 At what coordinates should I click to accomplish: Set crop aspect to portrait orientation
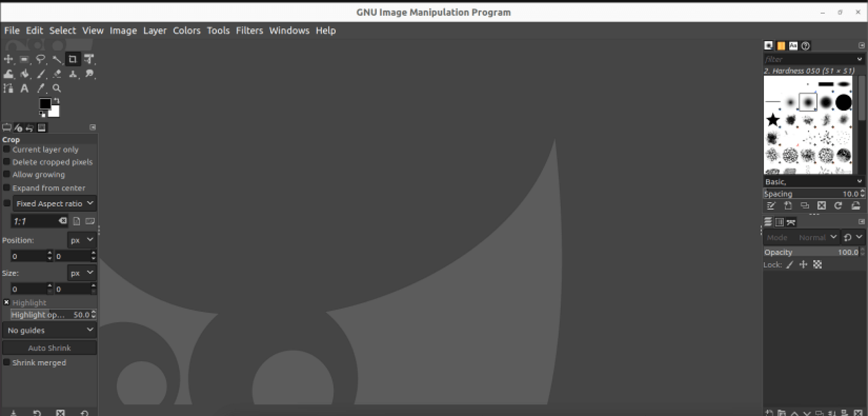click(x=77, y=221)
